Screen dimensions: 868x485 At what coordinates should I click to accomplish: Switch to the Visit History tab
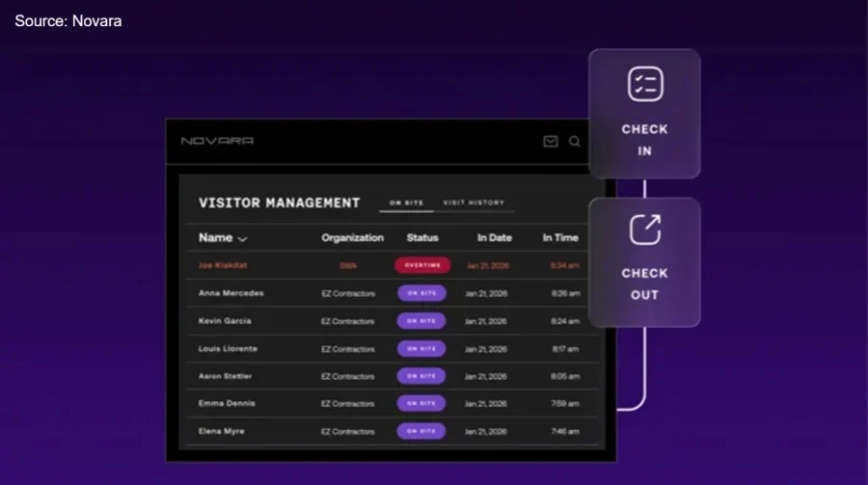click(474, 202)
